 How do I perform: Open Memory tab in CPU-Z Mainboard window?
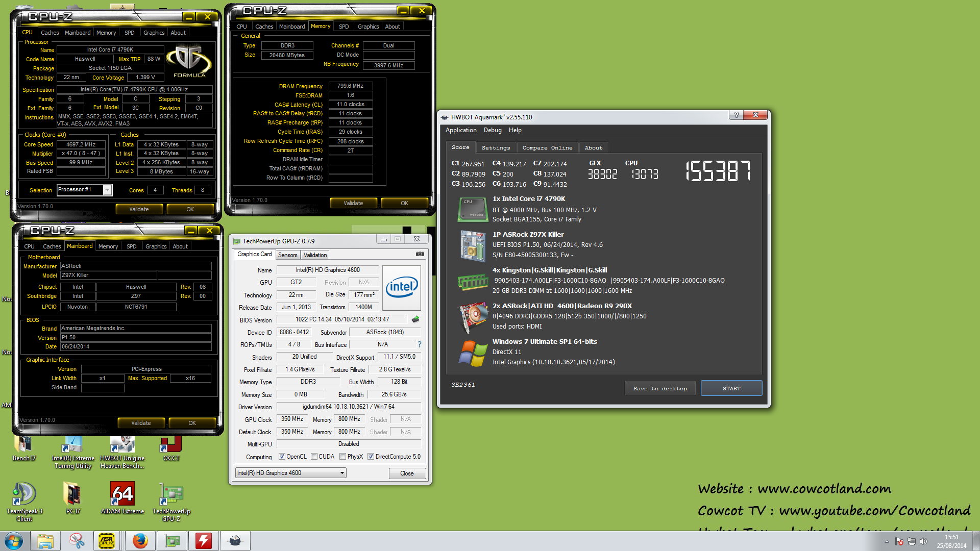[108, 246]
